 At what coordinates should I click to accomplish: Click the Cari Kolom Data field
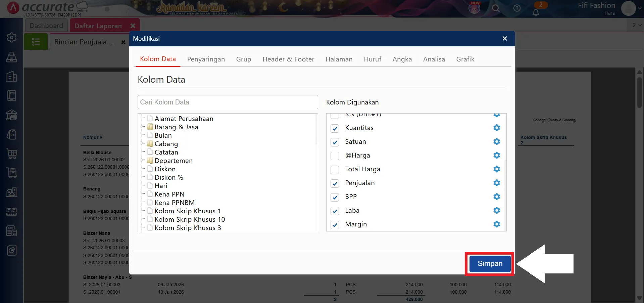pyautogui.click(x=228, y=102)
